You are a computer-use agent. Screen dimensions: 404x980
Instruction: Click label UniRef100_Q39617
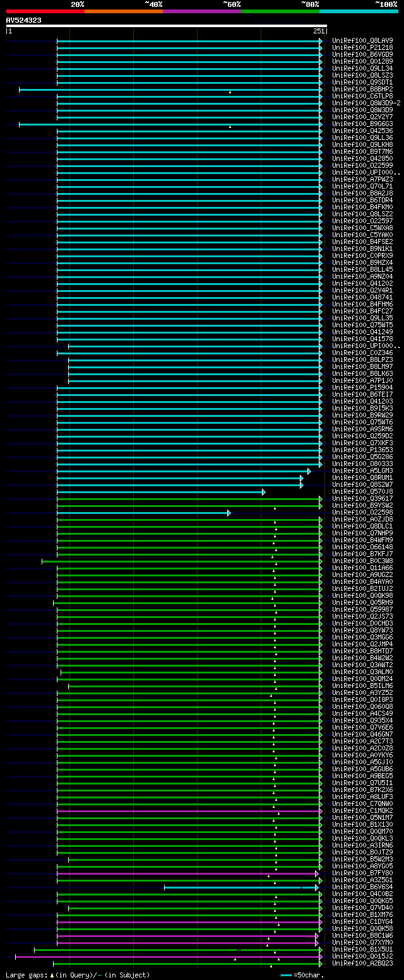362,498
